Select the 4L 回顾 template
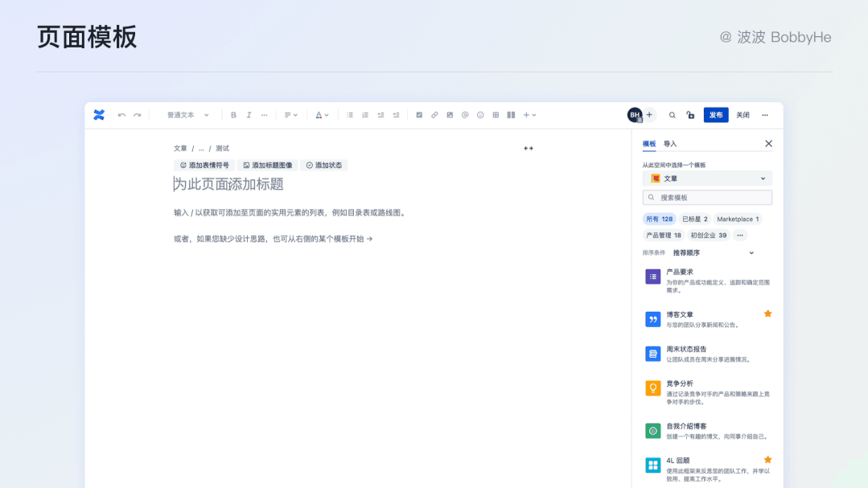 (707, 470)
